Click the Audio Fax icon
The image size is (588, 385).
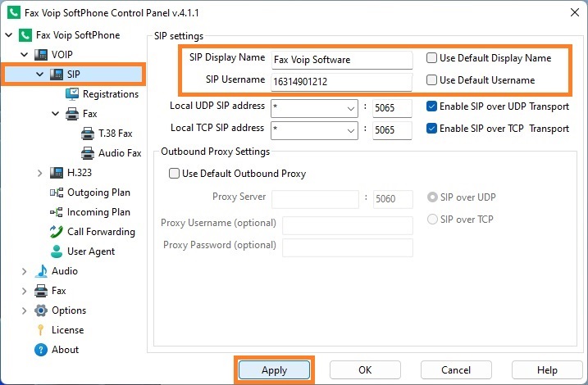point(88,153)
